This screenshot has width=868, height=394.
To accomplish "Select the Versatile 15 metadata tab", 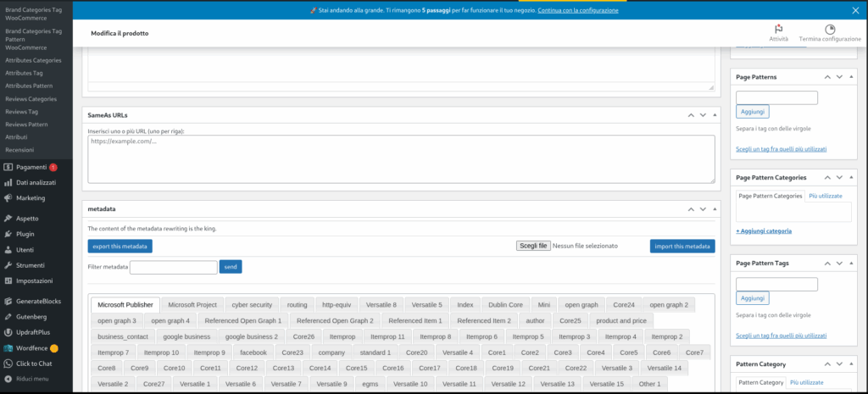I will (607, 384).
